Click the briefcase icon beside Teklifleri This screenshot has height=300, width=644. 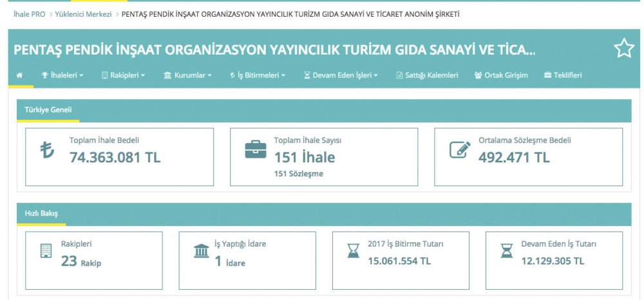[x=547, y=75]
